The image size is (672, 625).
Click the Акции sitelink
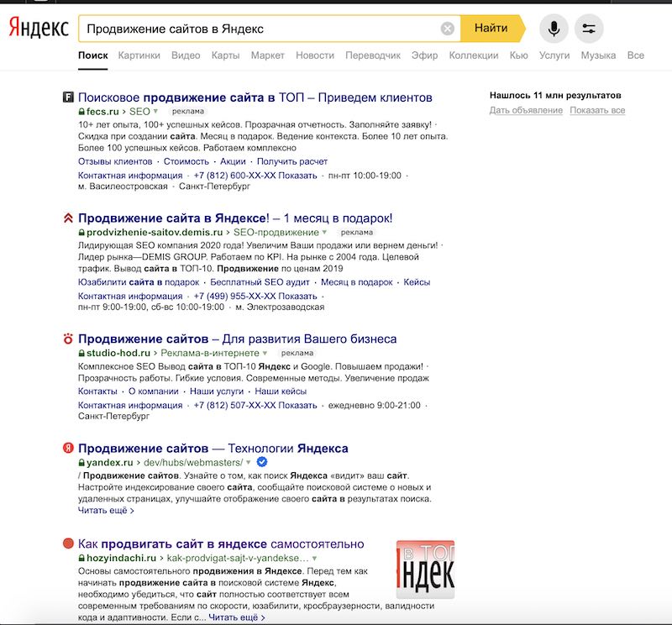tap(233, 161)
